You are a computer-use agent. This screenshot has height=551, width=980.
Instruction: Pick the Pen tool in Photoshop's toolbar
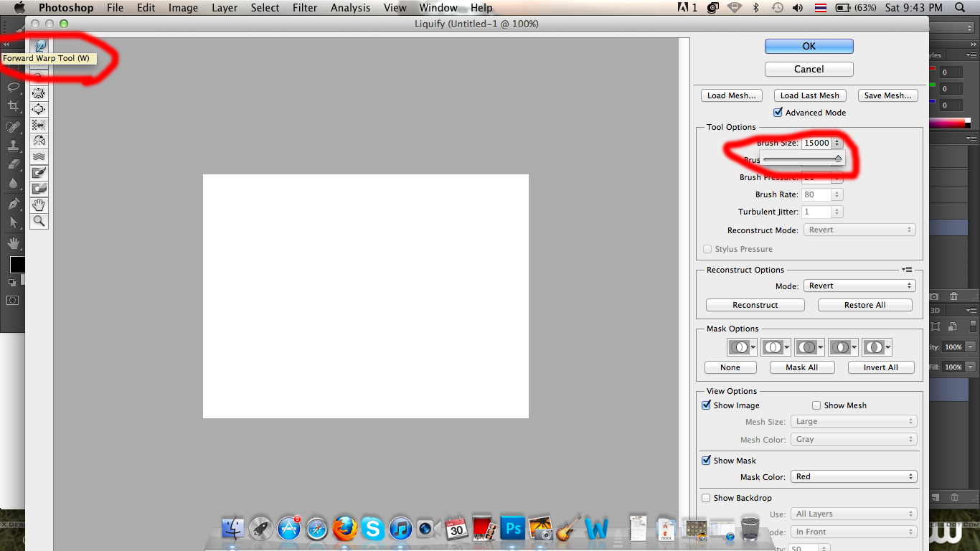click(13, 204)
